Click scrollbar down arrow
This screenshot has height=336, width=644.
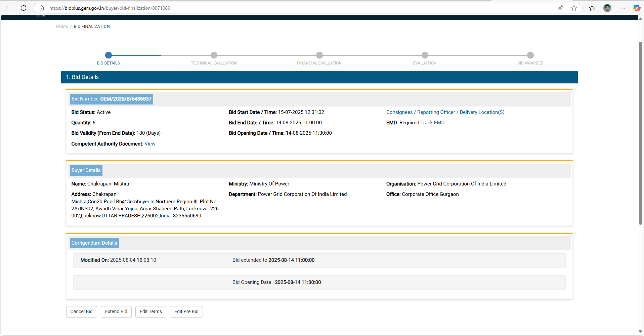641,332
